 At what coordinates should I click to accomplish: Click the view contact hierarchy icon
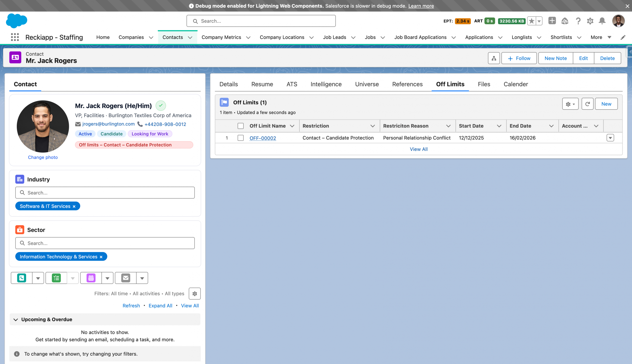[x=494, y=58]
